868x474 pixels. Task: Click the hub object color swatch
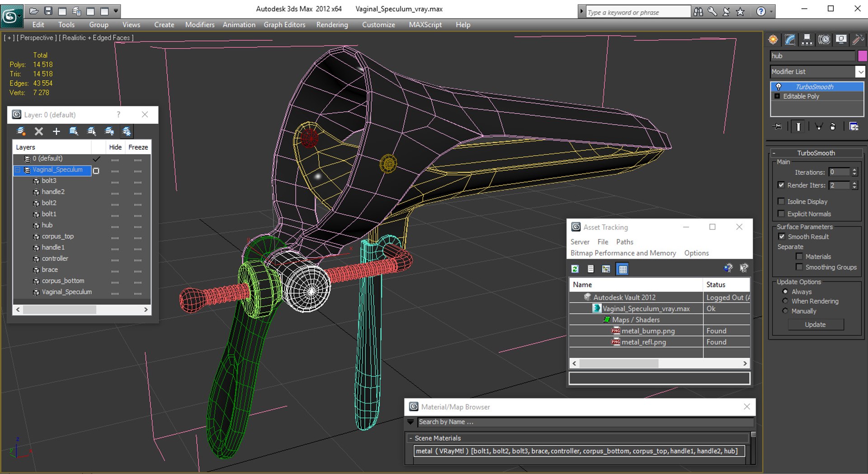863,56
